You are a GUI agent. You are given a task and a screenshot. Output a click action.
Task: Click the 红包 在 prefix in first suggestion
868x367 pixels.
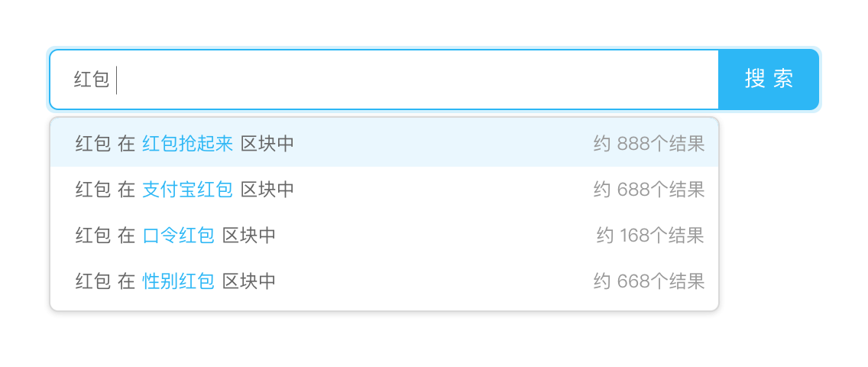coord(105,144)
